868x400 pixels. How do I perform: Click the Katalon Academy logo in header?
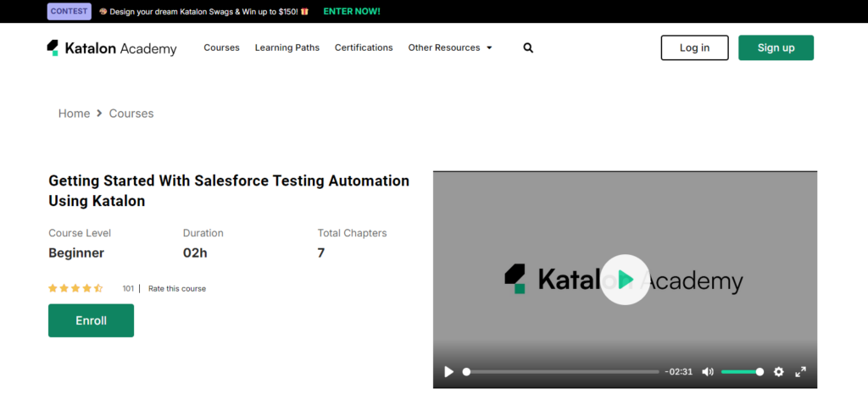click(112, 48)
